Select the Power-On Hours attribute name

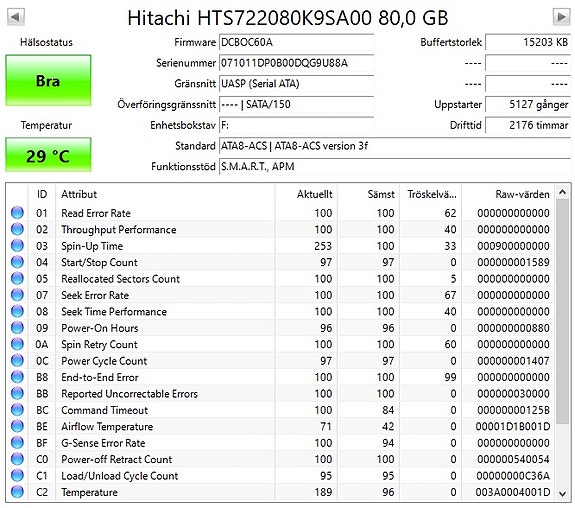(x=99, y=328)
